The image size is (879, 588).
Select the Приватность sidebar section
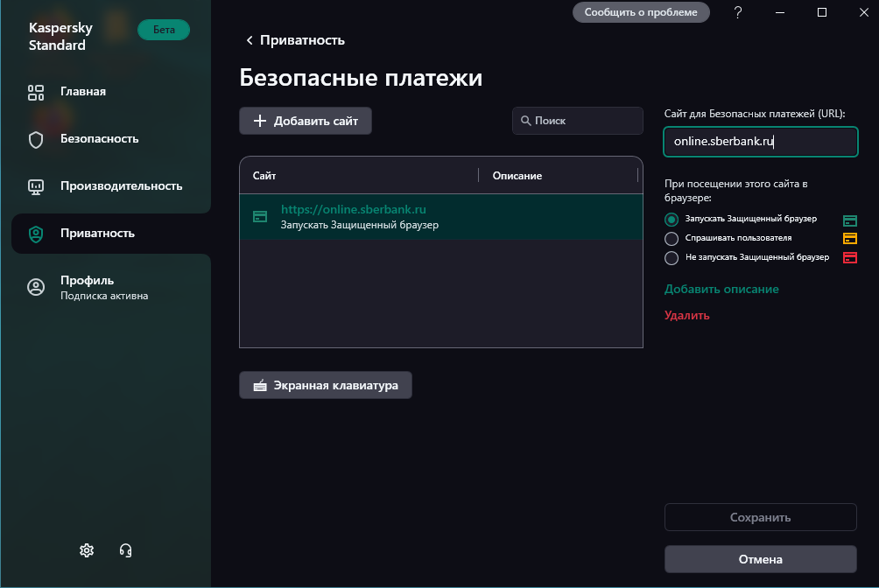pyautogui.click(x=111, y=233)
